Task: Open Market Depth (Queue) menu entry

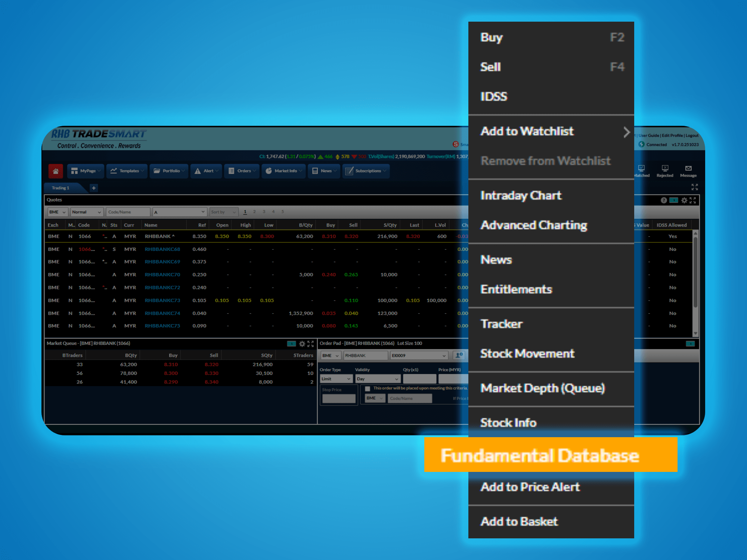Action: tap(551, 388)
